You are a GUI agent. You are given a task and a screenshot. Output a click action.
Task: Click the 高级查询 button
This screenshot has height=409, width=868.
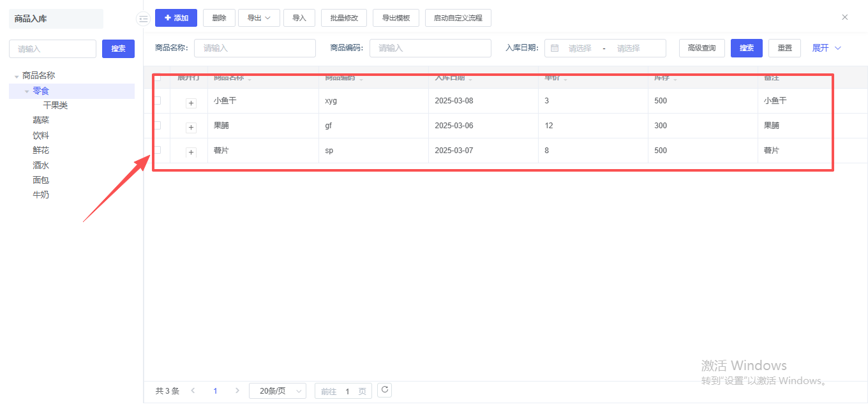(701, 48)
